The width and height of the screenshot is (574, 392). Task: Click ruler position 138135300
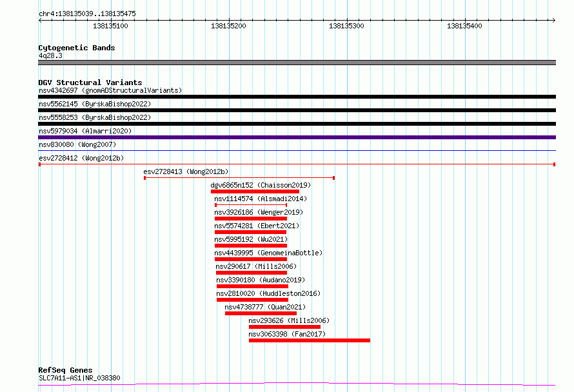(x=346, y=26)
